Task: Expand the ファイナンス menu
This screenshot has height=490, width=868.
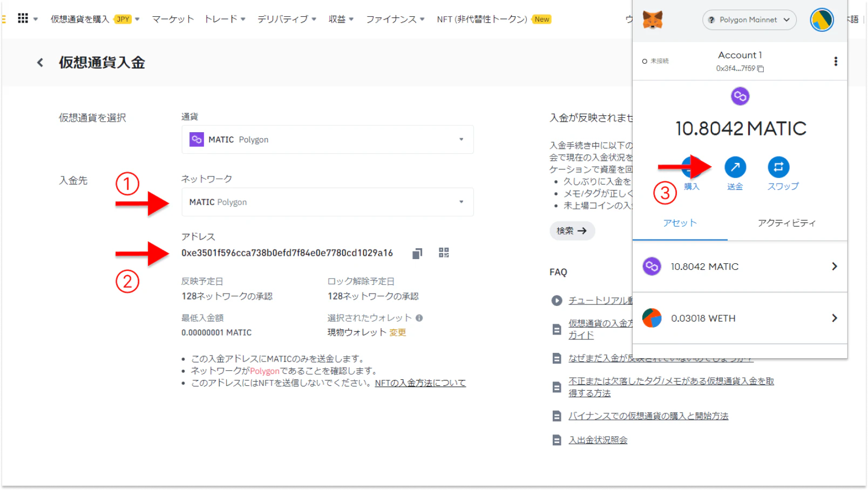Action: pyautogui.click(x=395, y=19)
